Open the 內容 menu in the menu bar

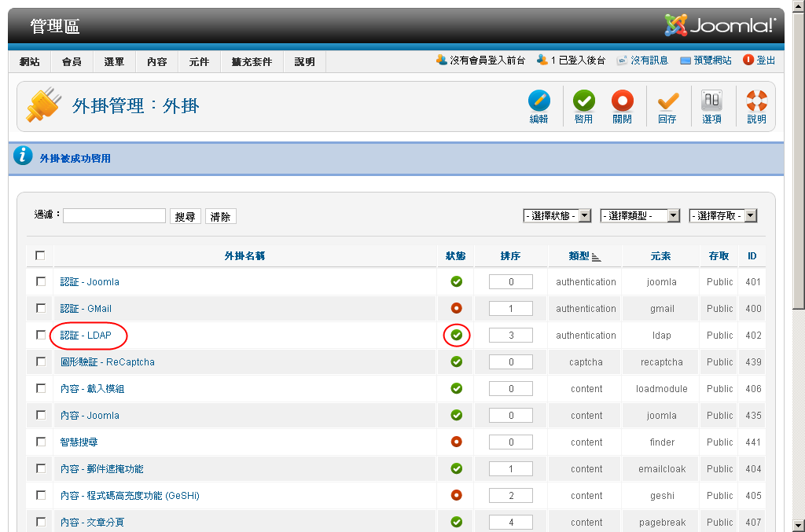[x=157, y=61]
